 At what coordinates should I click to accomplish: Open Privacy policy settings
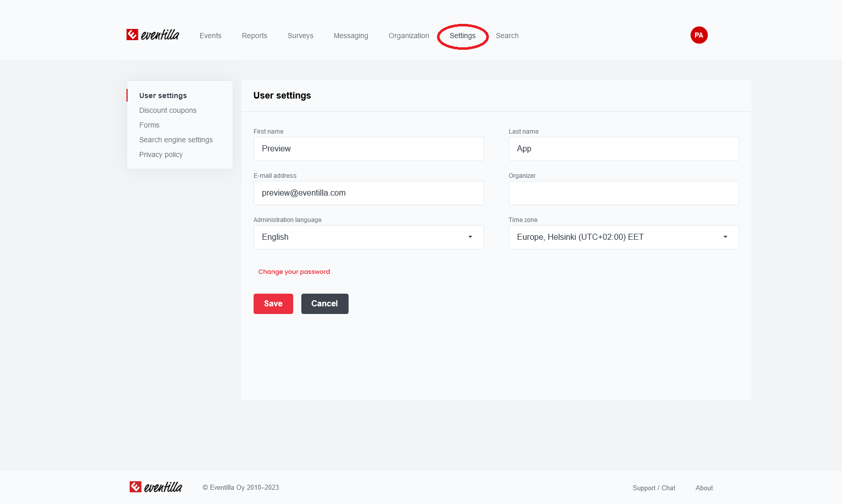coord(161,154)
